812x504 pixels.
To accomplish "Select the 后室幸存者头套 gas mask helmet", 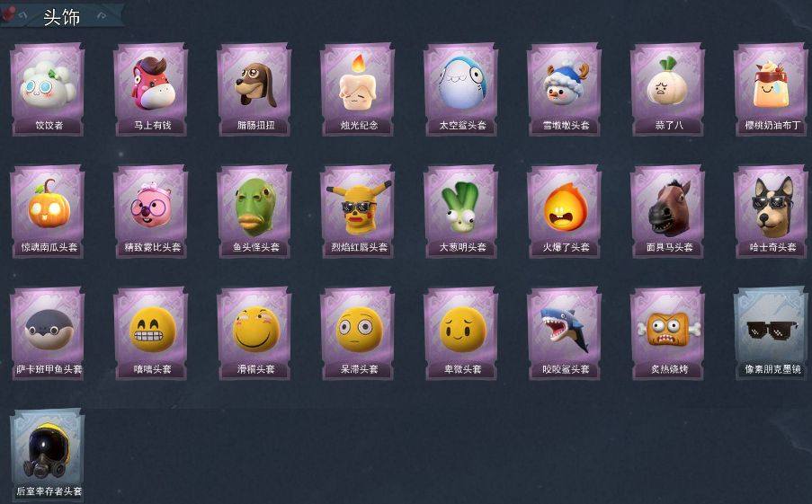I will click(x=47, y=455).
